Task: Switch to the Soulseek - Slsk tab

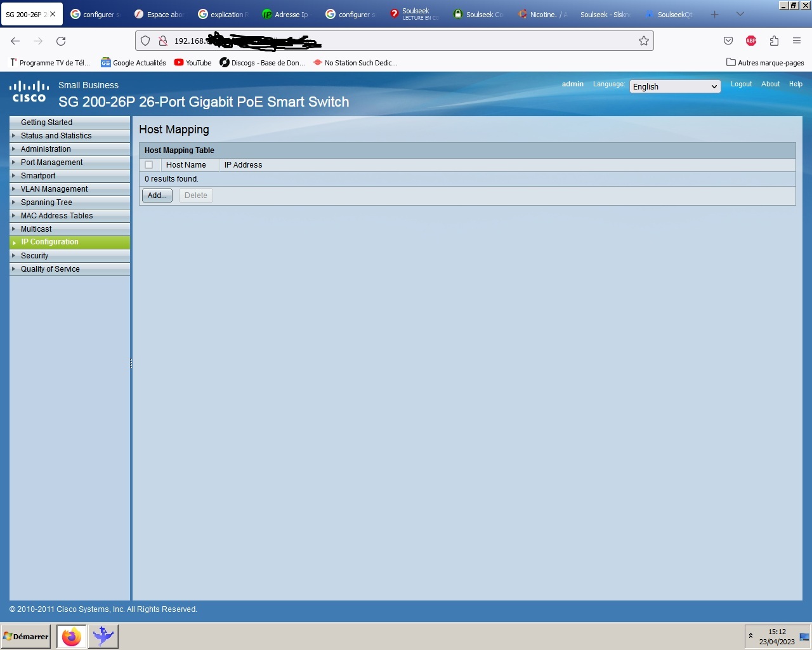Action: click(x=605, y=14)
